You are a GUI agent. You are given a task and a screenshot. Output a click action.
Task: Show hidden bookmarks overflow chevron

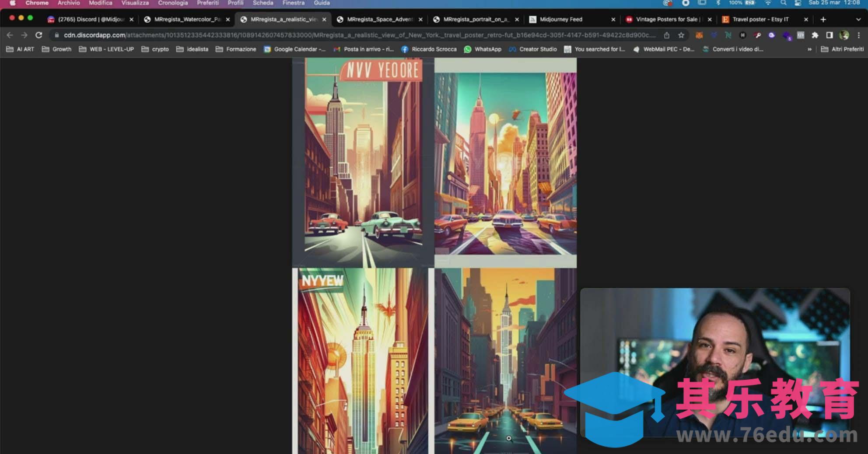pos(809,49)
